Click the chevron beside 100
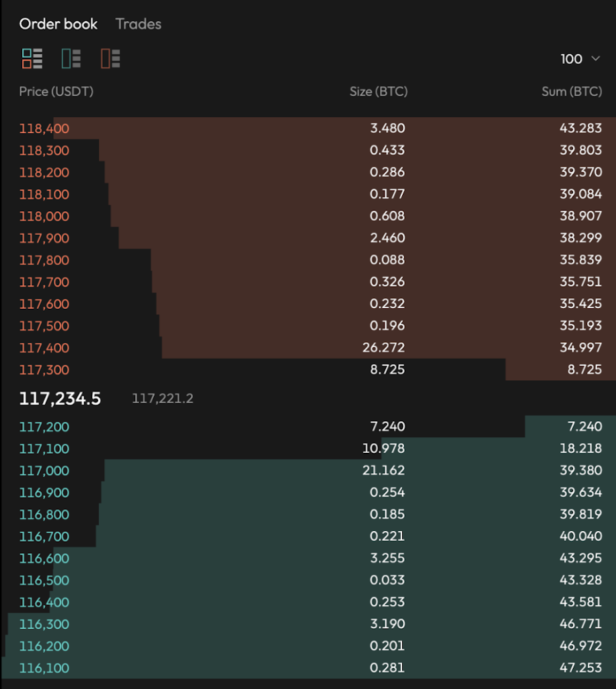Viewport: 616px width, 689px height. click(595, 59)
